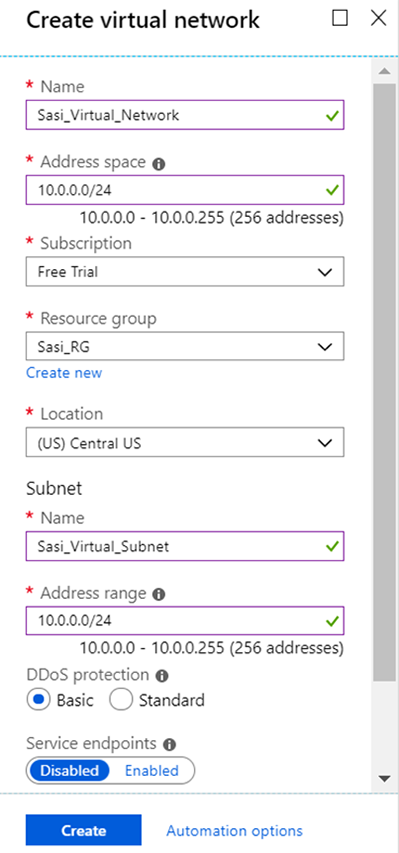The height and width of the screenshot is (853, 399).
Task: Click the Address range info icon
Action: [x=158, y=595]
